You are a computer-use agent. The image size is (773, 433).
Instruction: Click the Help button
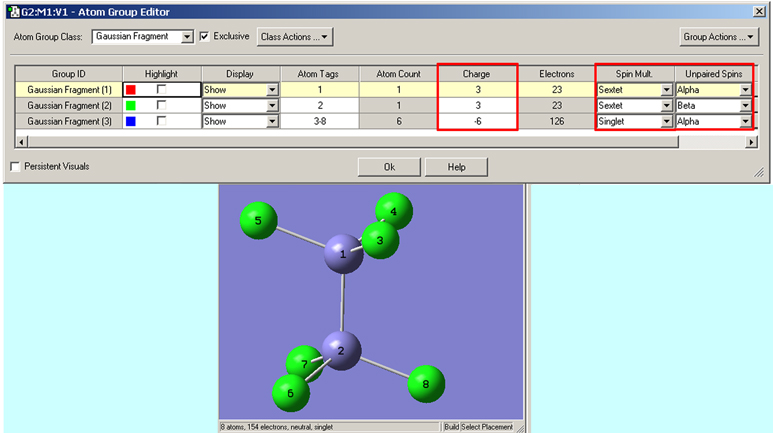(x=456, y=167)
